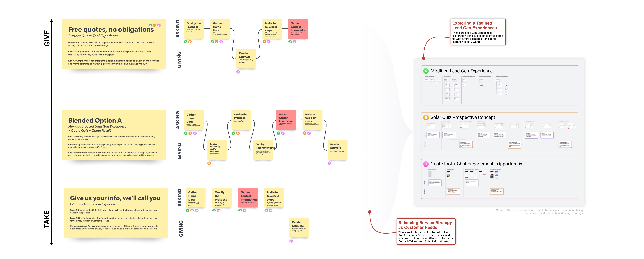The width and height of the screenshot is (644, 259).
Task: Select the Qualify the Prospect sticky in top row
Action: pos(194,29)
